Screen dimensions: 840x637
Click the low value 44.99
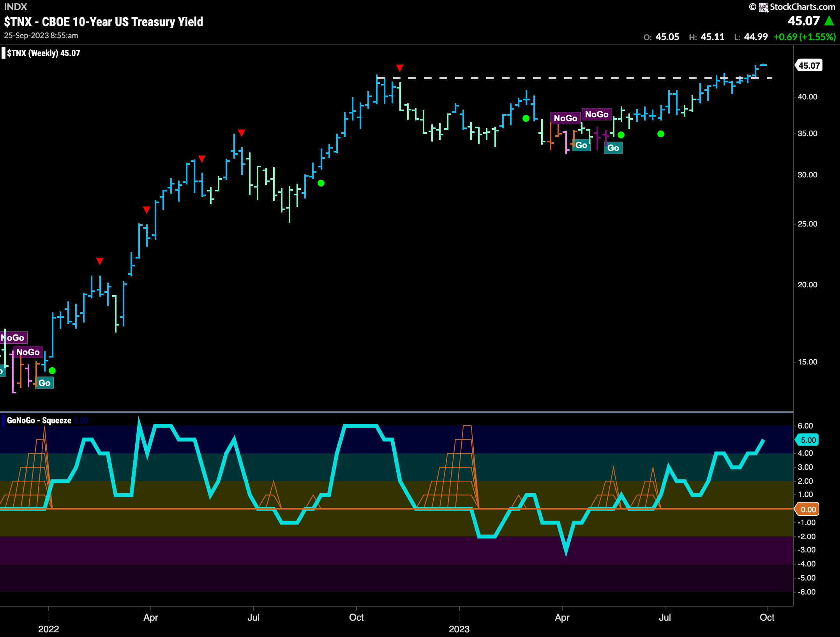[x=755, y=37]
